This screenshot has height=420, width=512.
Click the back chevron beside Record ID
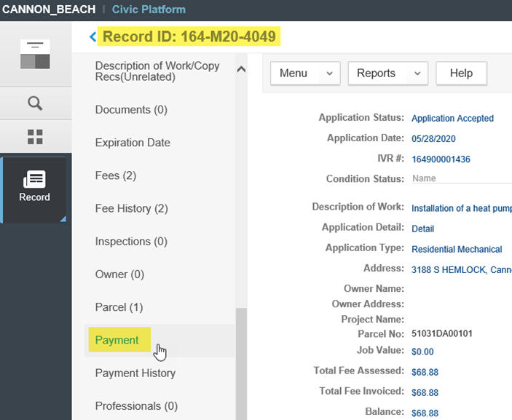(x=92, y=36)
